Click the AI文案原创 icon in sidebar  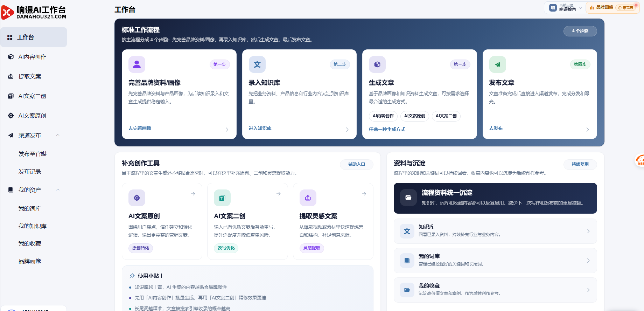[x=11, y=116]
